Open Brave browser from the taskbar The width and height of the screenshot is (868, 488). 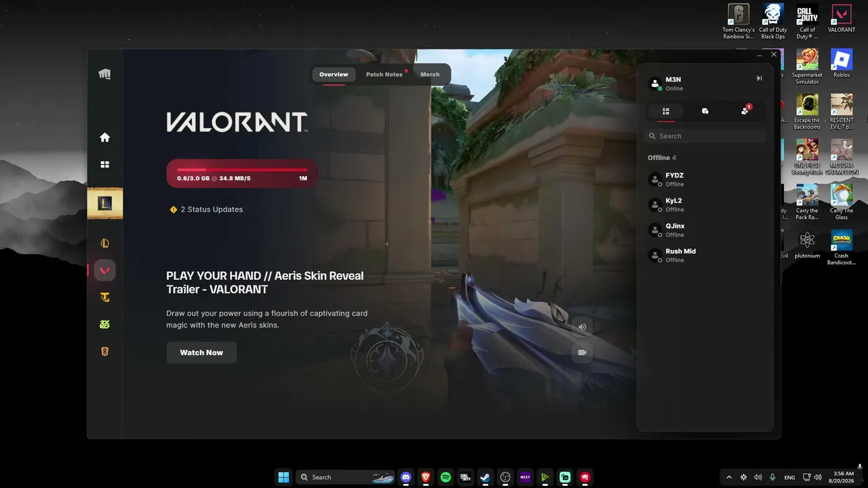point(426,477)
